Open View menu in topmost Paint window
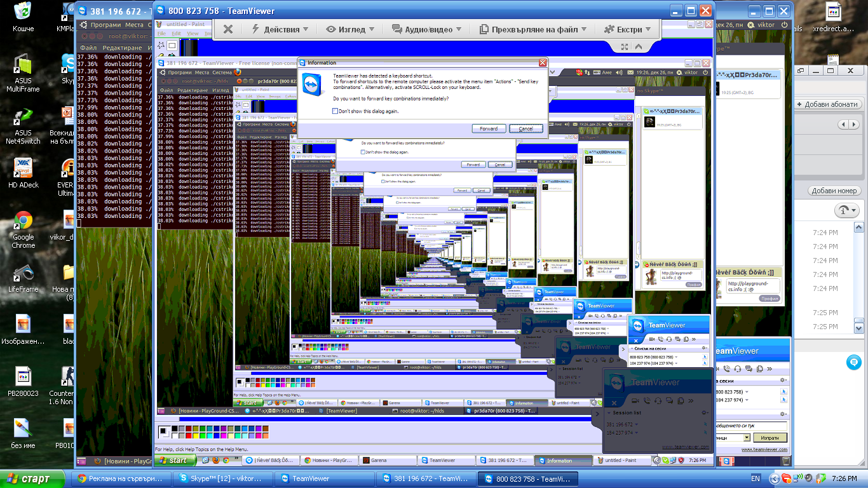Image resolution: width=868 pixels, height=488 pixels. click(192, 33)
